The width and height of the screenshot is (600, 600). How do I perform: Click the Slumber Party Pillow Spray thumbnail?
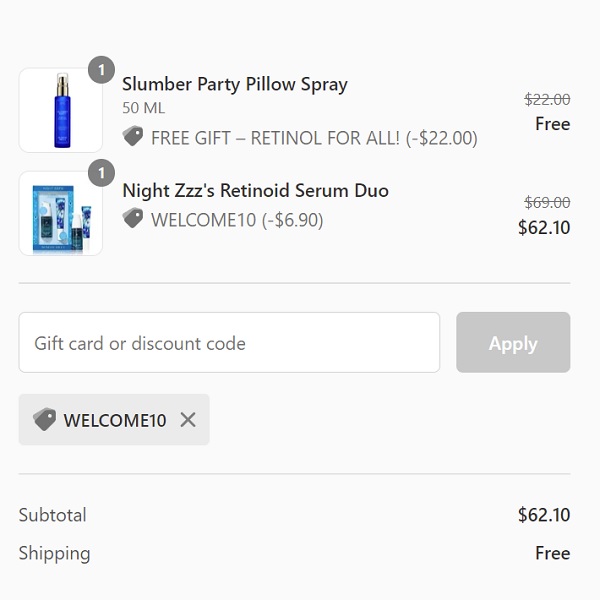click(60, 110)
